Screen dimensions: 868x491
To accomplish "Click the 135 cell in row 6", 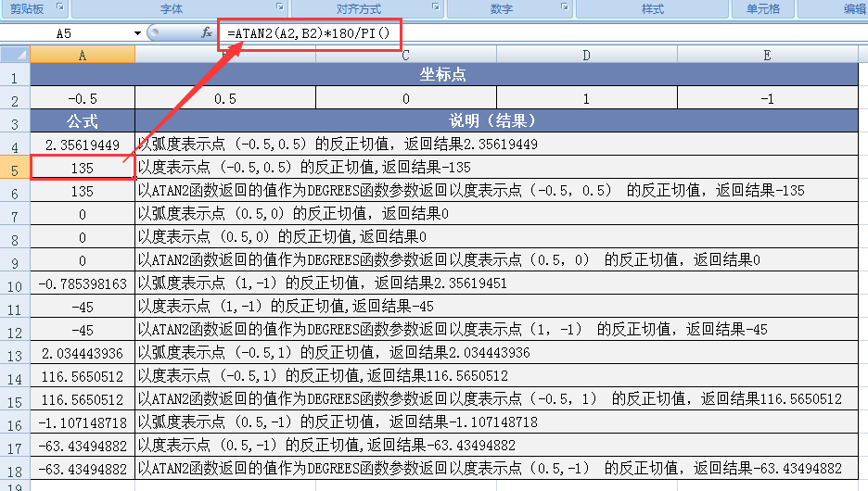I will click(x=83, y=192).
